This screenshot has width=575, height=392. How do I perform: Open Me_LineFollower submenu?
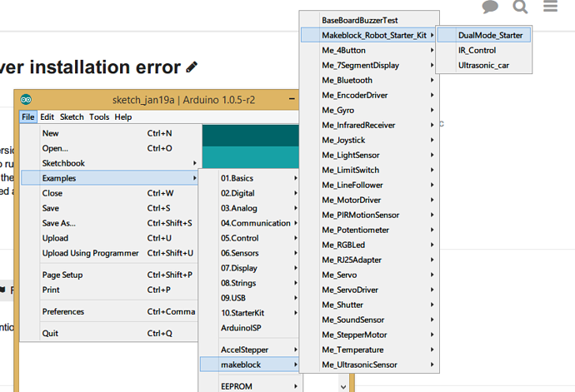point(369,185)
